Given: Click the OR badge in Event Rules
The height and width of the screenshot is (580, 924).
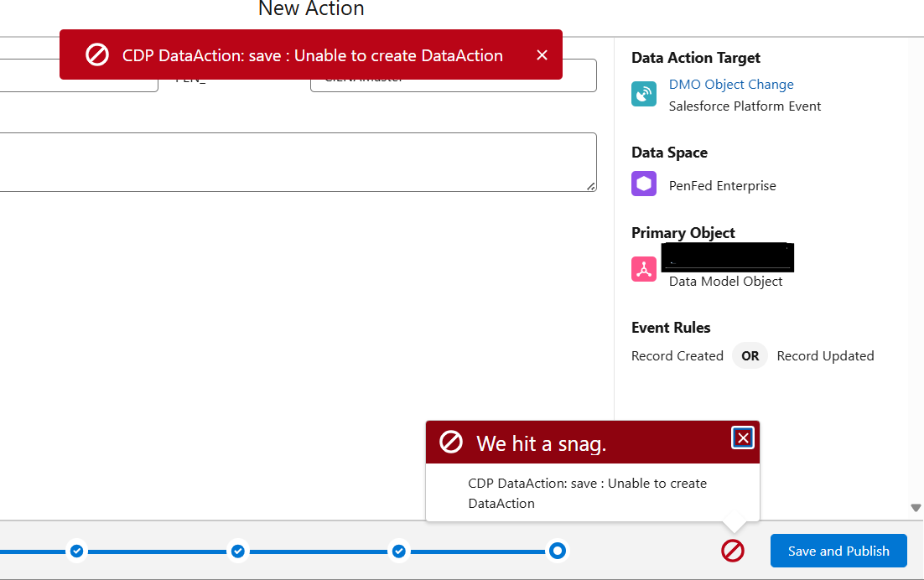Looking at the screenshot, I should [x=750, y=355].
